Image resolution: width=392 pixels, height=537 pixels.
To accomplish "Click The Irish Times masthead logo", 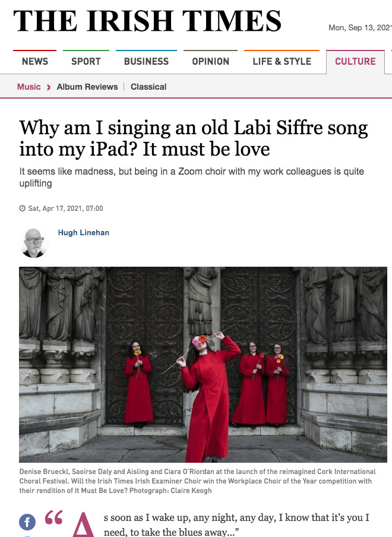I will [x=147, y=21].
